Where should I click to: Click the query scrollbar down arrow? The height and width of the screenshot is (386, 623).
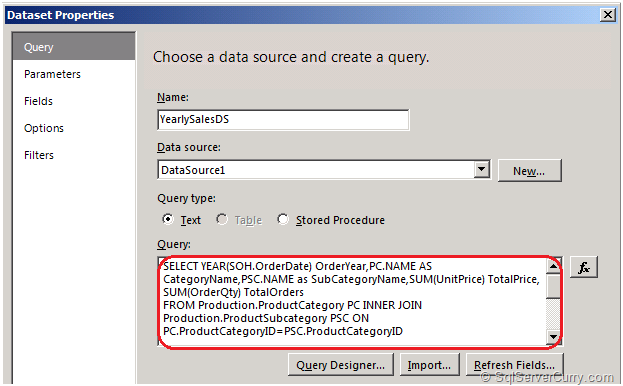(553, 337)
